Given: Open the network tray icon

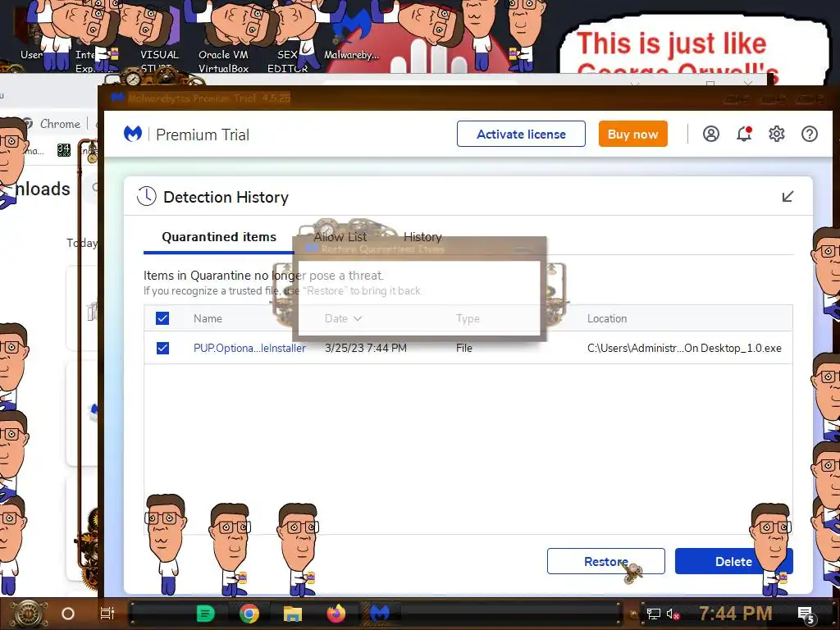Looking at the screenshot, I should click(654, 614).
